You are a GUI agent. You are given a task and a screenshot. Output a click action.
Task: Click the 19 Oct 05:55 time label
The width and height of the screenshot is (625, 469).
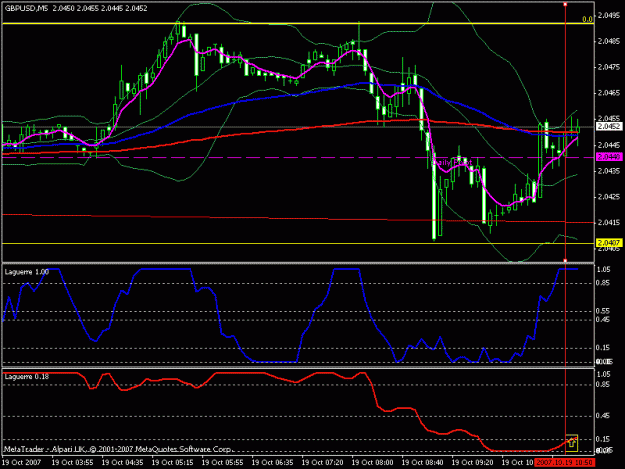(222, 463)
